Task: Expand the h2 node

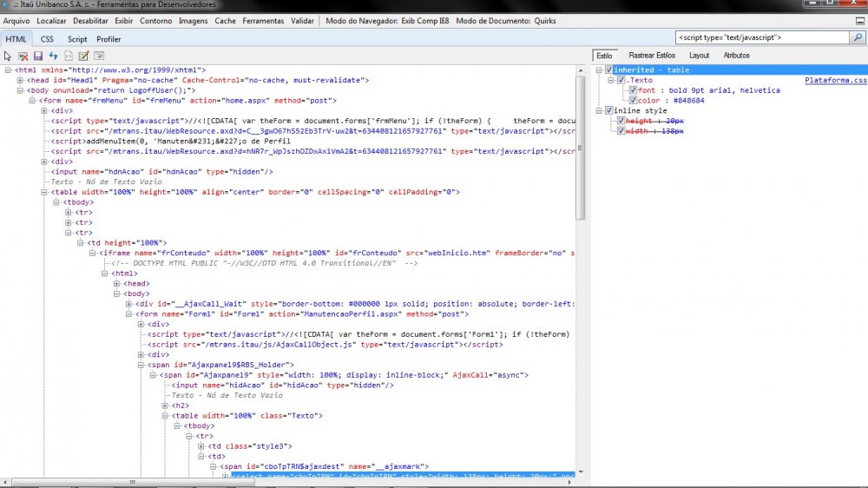Action: (x=165, y=406)
